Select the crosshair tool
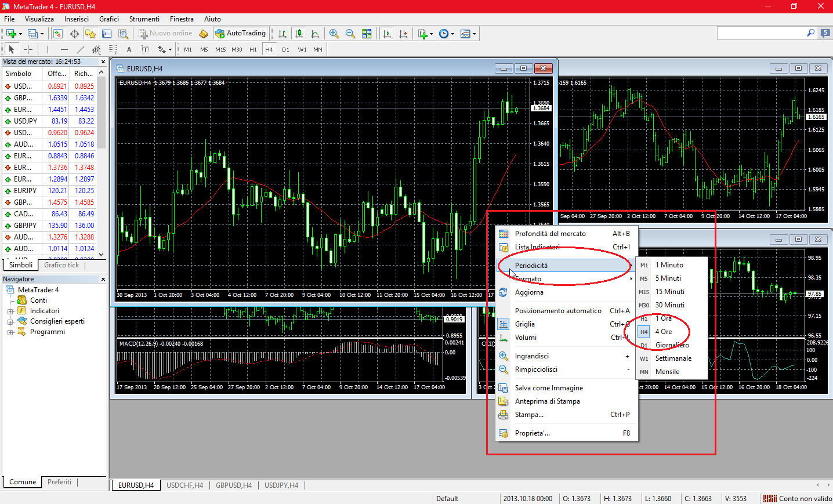833x504 pixels. (x=28, y=49)
